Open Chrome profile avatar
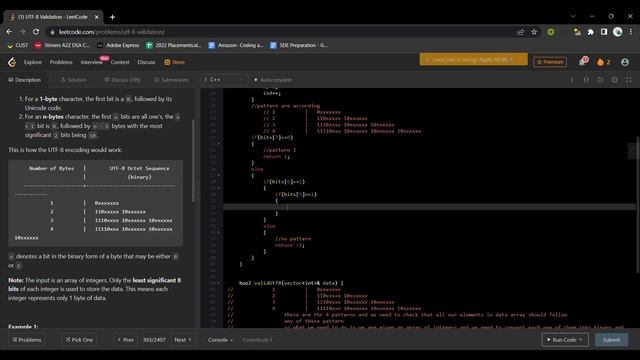 (x=618, y=32)
